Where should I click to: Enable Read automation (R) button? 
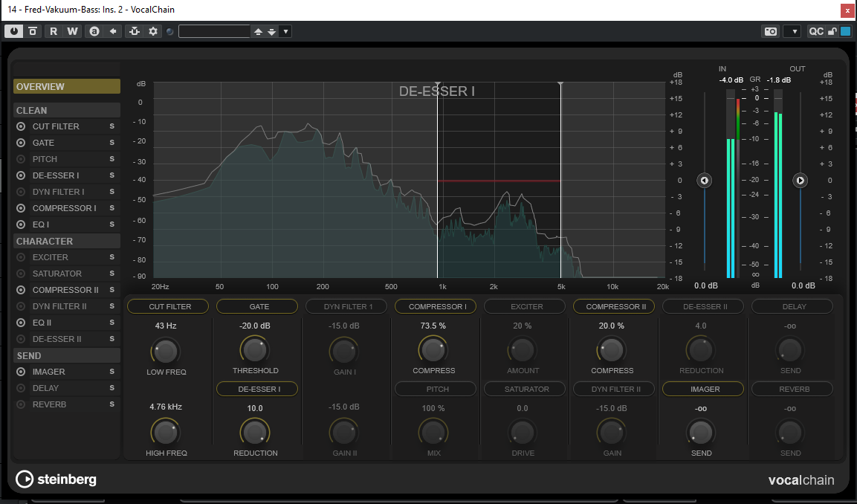pyautogui.click(x=53, y=31)
